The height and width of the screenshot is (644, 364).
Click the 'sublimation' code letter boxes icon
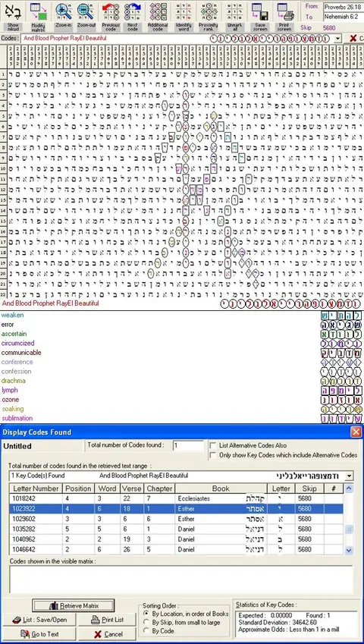click(x=341, y=419)
